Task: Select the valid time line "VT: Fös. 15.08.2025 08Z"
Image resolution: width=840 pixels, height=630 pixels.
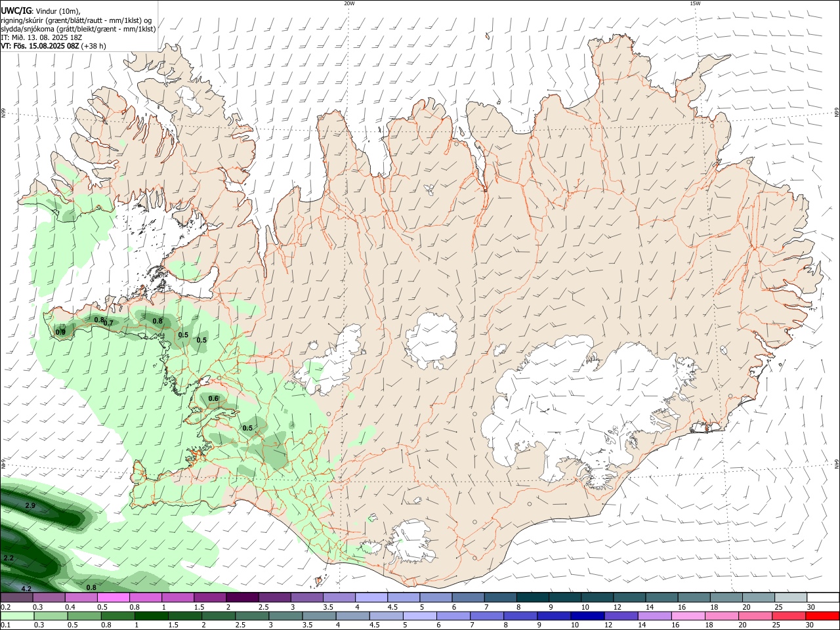Action: 40,46
